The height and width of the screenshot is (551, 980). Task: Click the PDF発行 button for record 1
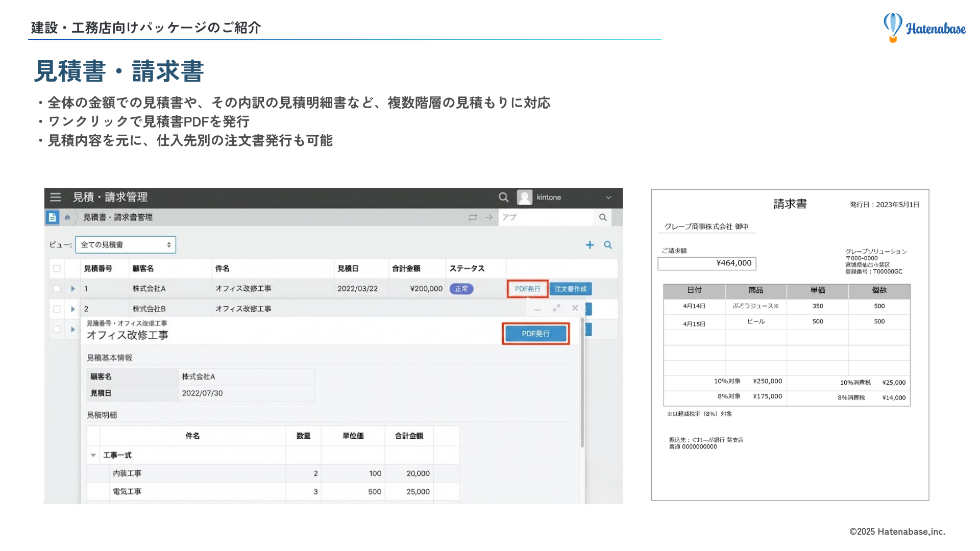[x=527, y=288]
